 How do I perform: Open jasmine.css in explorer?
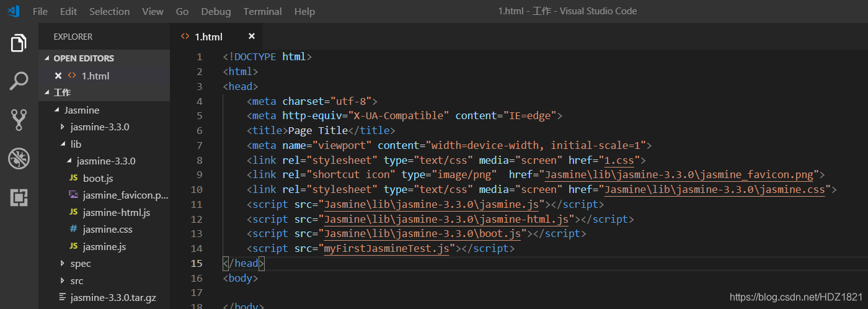click(x=108, y=230)
